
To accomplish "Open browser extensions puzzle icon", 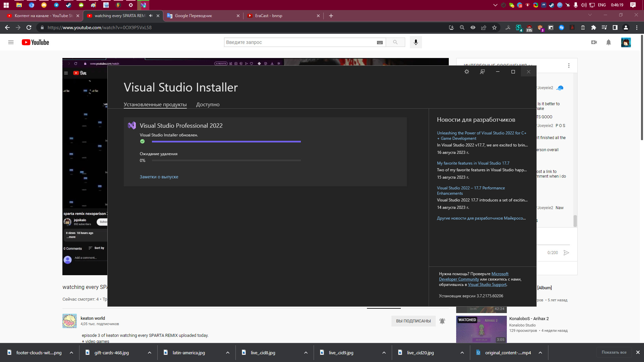I will 593,27.
